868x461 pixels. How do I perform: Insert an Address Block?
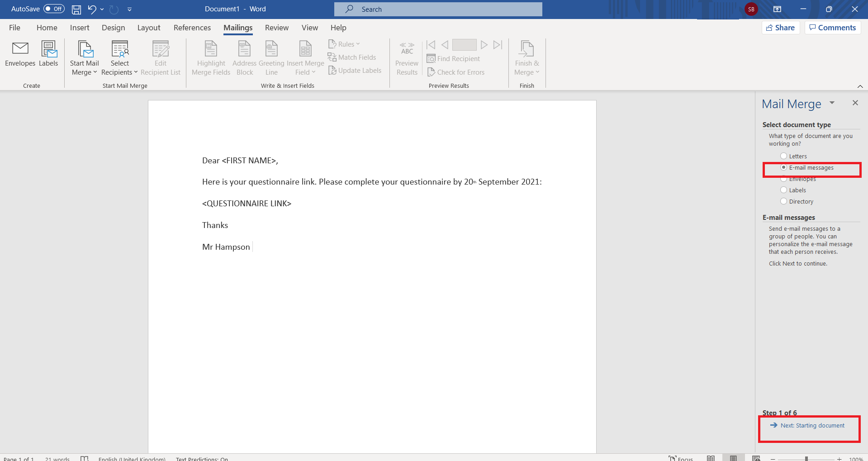(244, 58)
